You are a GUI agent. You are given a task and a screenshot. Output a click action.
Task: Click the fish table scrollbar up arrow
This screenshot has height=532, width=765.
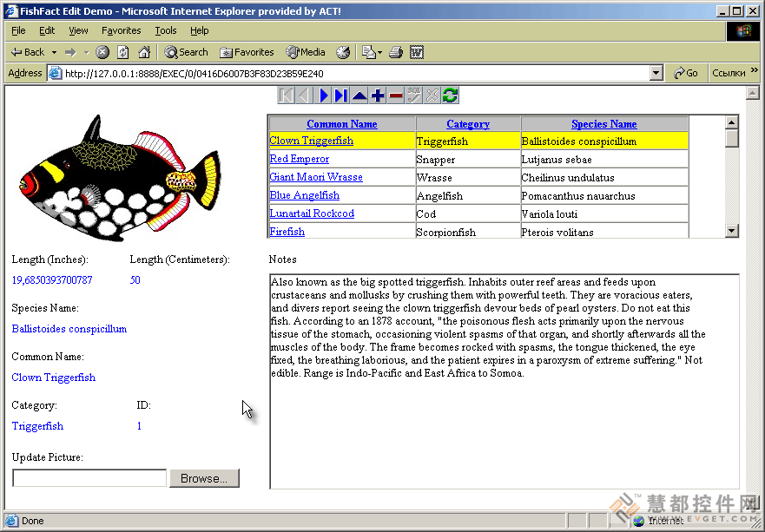(x=732, y=122)
